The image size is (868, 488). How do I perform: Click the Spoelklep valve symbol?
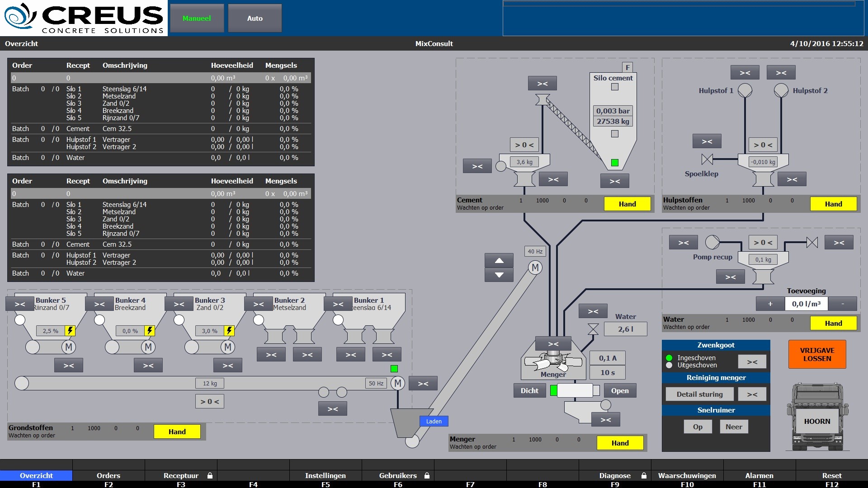click(x=707, y=159)
